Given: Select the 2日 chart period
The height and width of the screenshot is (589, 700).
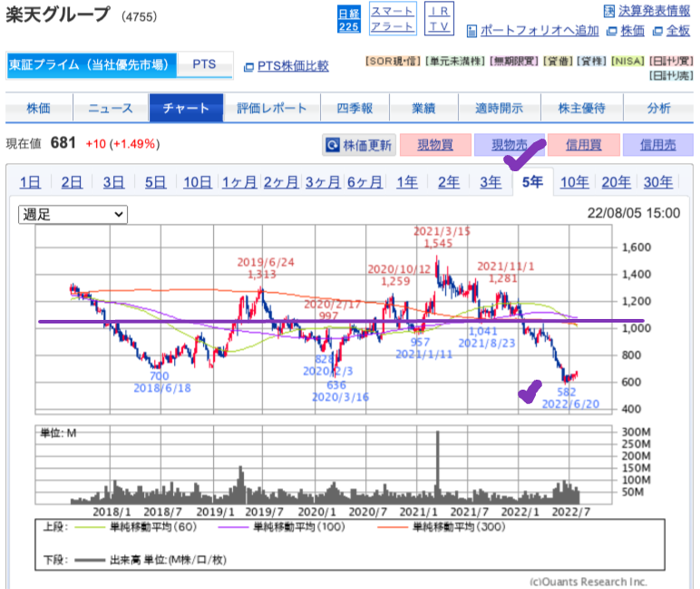Looking at the screenshot, I should [x=72, y=182].
